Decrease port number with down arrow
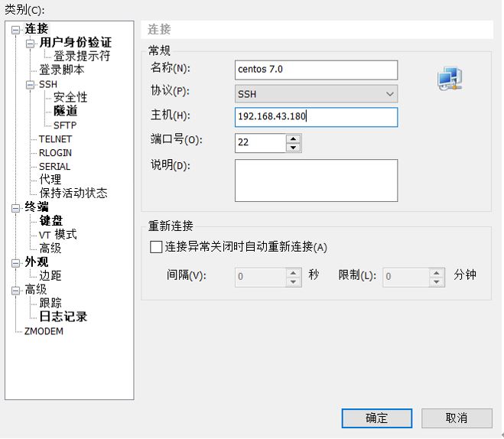The width and height of the screenshot is (504, 439). (x=293, y=148)
